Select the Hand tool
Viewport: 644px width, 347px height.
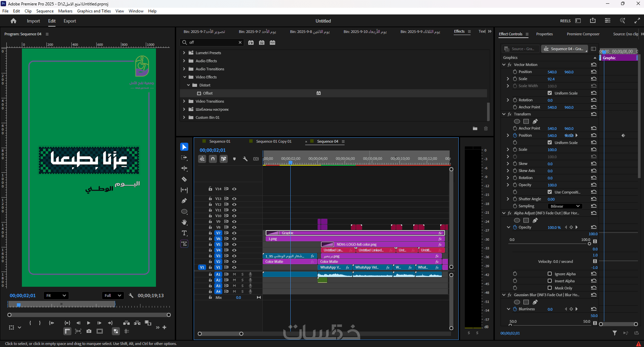[x=184, y=222]
